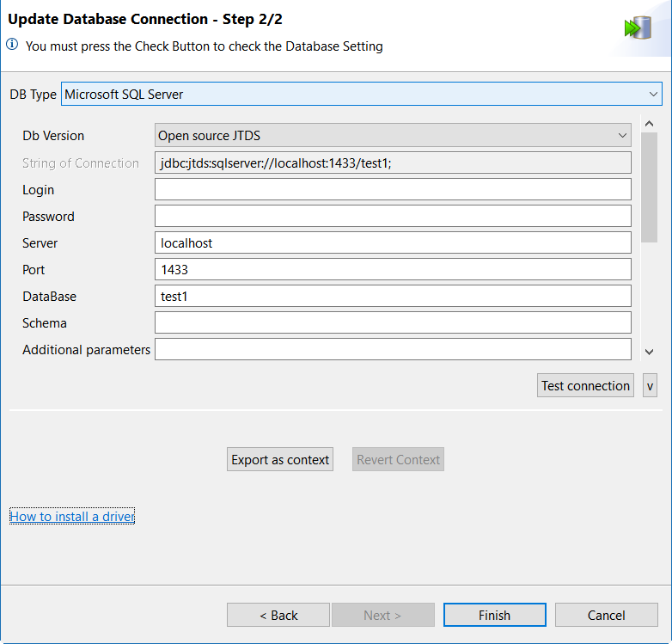The image size is (672, 644).
Task: Focus the Schema text field
Action: pos(393,322)
